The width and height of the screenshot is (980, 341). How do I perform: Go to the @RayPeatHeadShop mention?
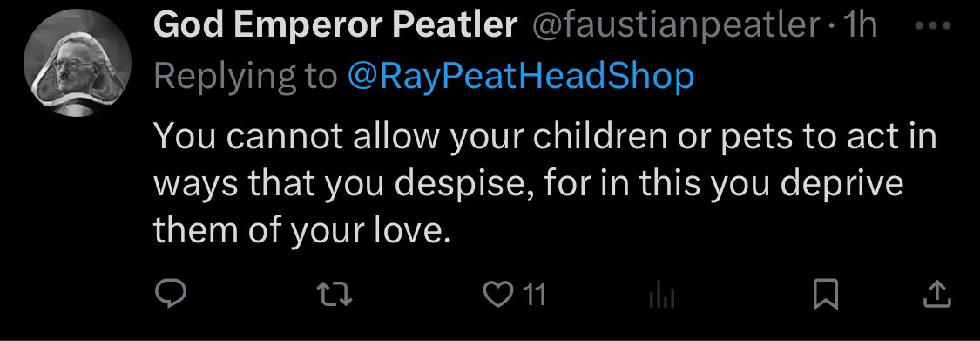520,77
